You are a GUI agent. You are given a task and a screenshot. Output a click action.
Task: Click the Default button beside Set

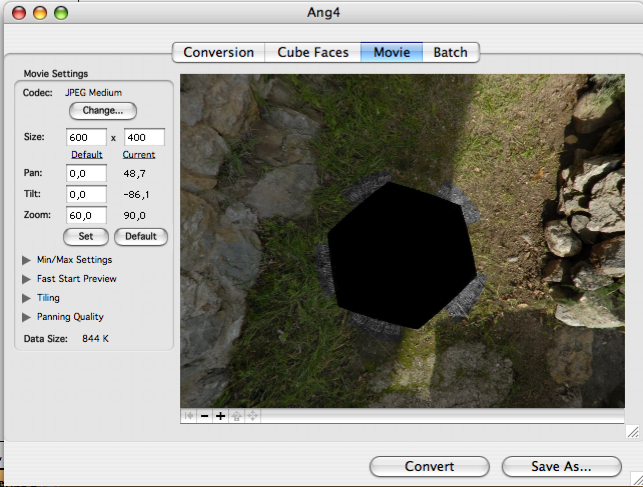(x=141, y=237)
